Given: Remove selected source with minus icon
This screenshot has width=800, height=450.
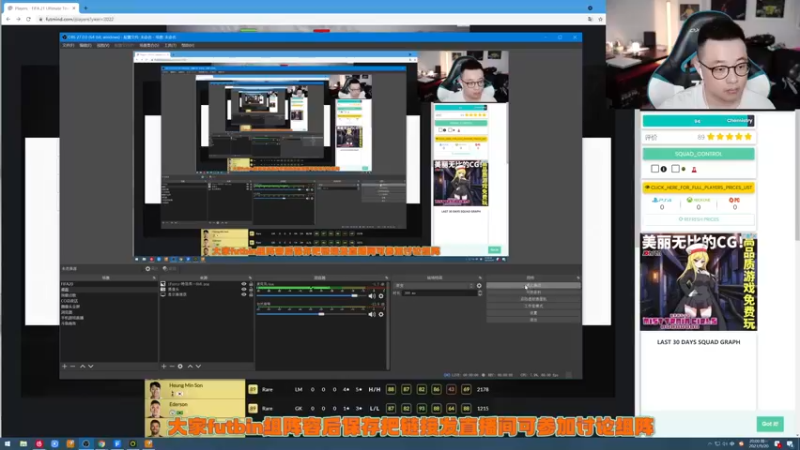Looking at the screenshot, I should click(172, 366).
